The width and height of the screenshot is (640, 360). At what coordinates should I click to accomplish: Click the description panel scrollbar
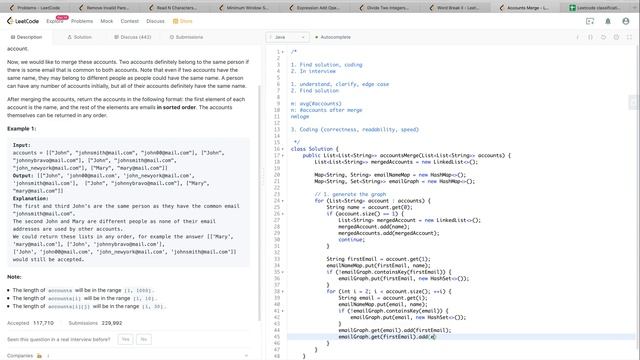click(260, 203)
